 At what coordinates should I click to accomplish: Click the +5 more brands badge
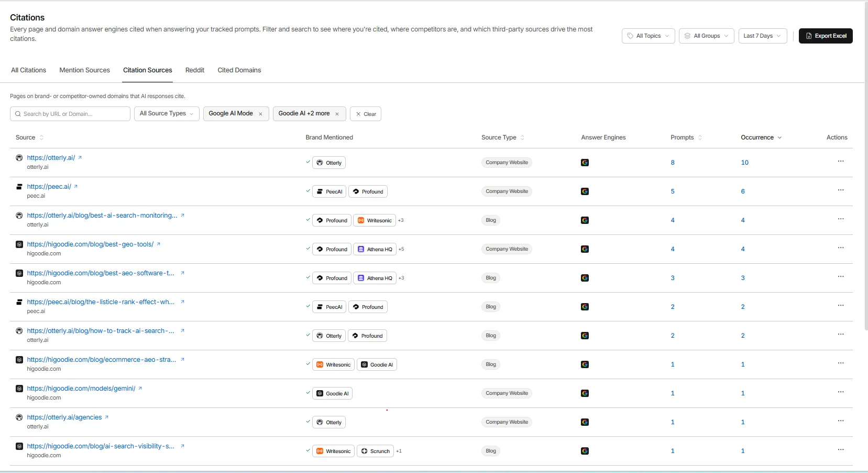click(x=401, y=249)
